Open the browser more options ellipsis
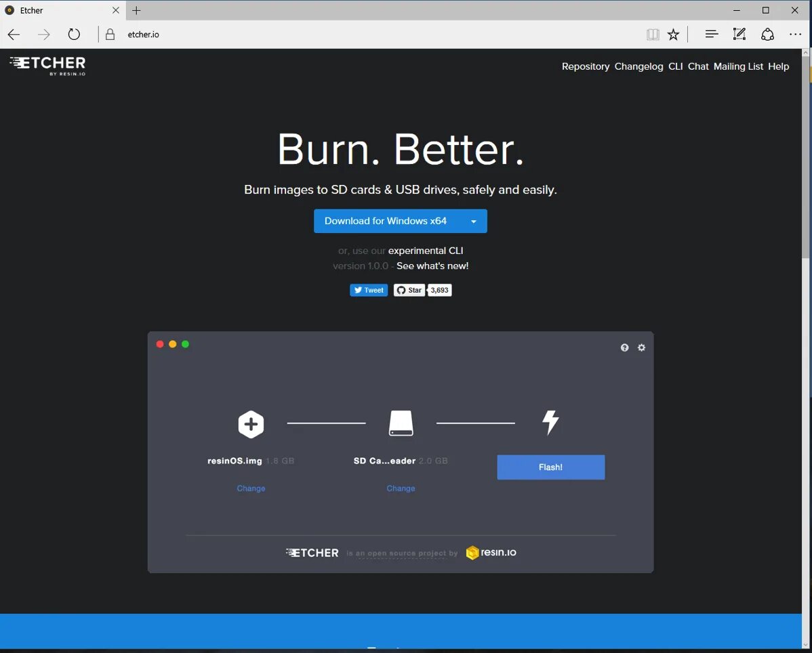Image resolution: width=812 pixels, height=653 pixels. coord(796,34)
